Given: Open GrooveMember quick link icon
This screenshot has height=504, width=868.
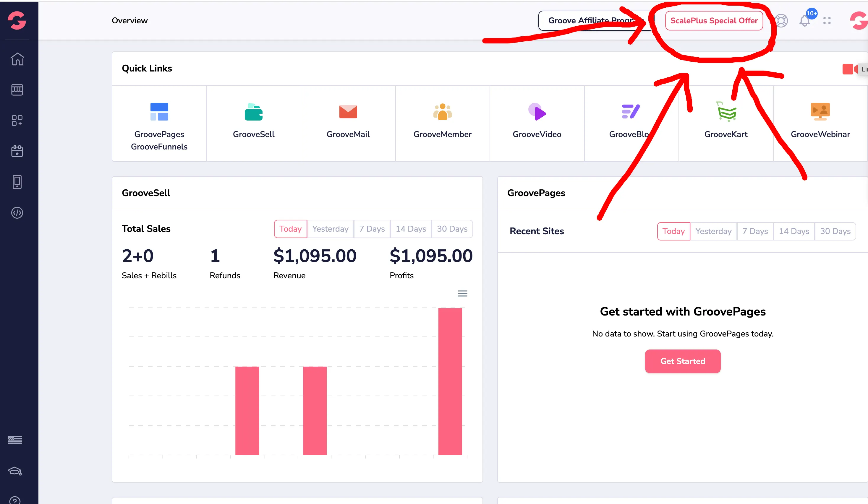Looking at the screenshot, I should tap(442, 112).
